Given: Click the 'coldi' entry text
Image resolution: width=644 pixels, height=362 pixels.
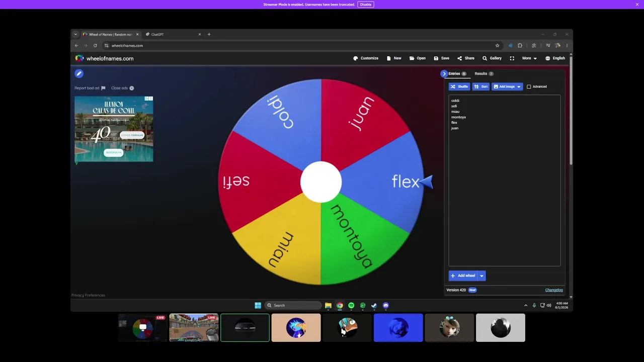Looking at the screenshot, I should (x=455, y=101).
